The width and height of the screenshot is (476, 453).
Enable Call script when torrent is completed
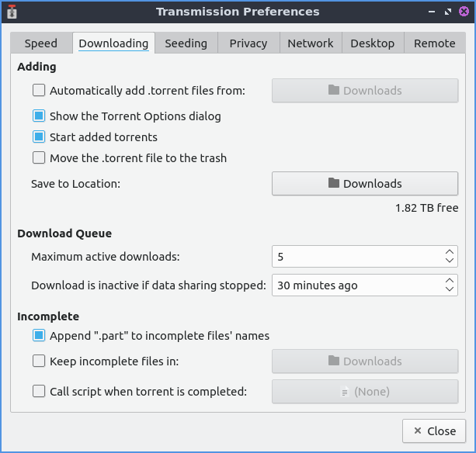[39, 392]
